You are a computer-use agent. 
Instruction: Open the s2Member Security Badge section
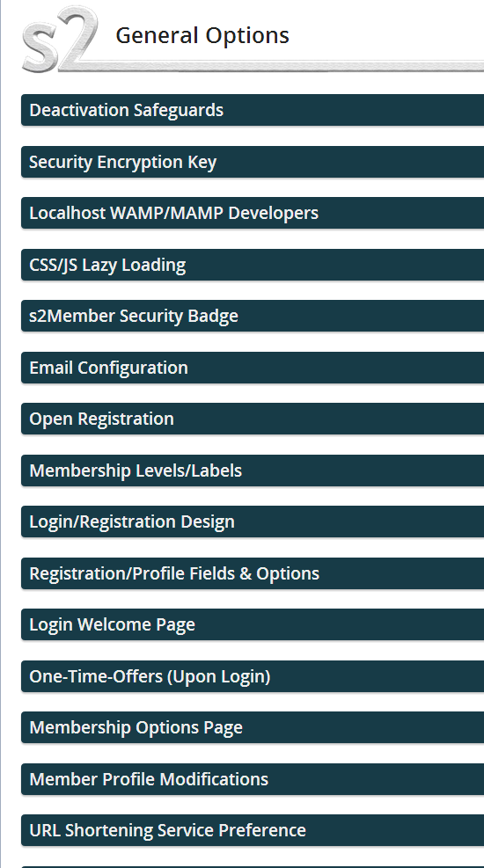(x=253, y=316)
